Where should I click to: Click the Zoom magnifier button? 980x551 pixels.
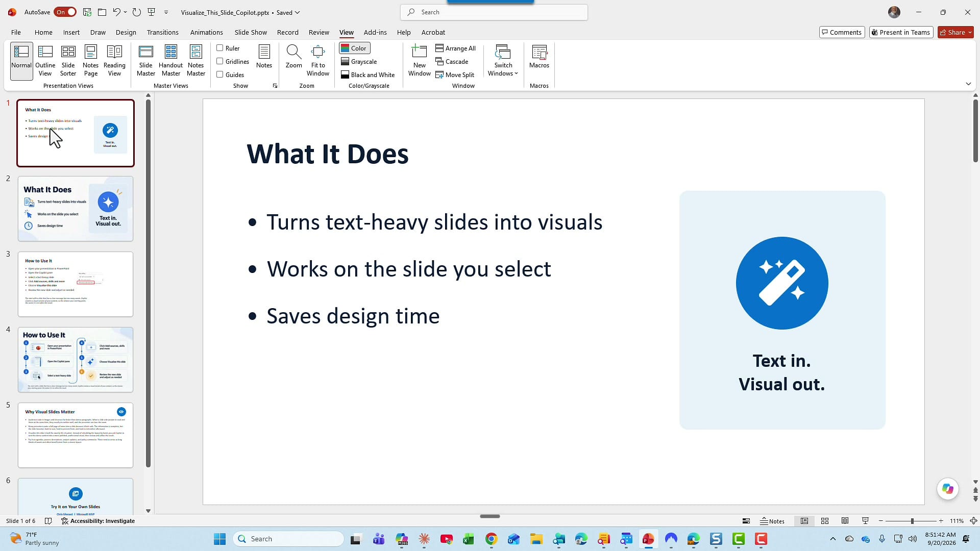[x=293, y=57]
